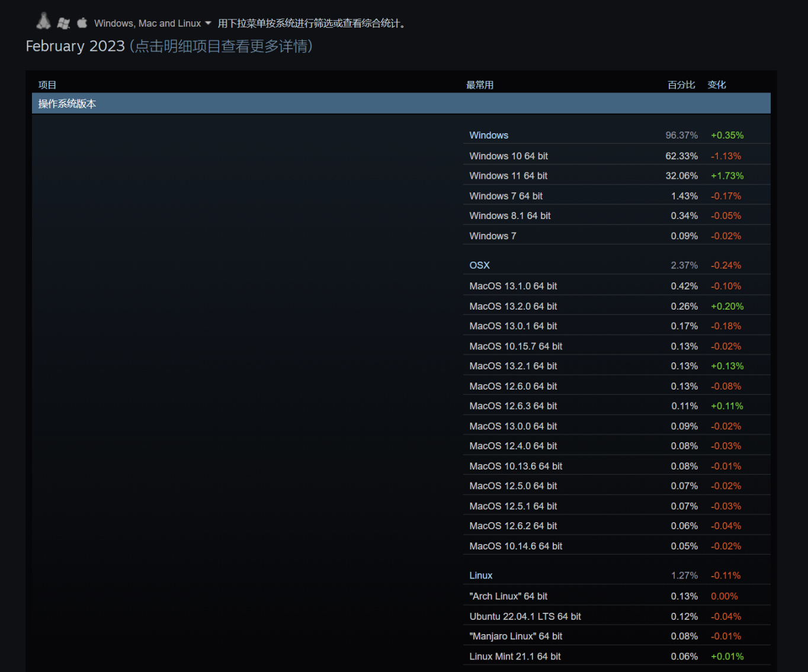Select MacOS 12.6.2 64 bit entry
The width and height of the screenshot is (808, 672).
pos(617,526)
